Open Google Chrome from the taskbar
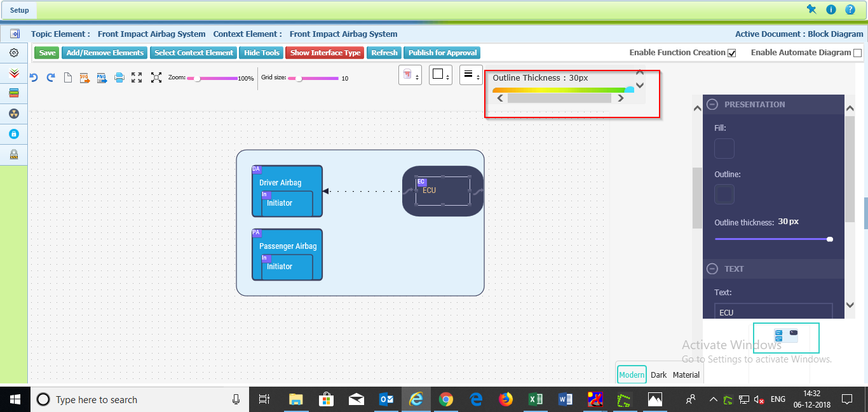The height and width of the screenshot is (412, 868). click(445, 399)
